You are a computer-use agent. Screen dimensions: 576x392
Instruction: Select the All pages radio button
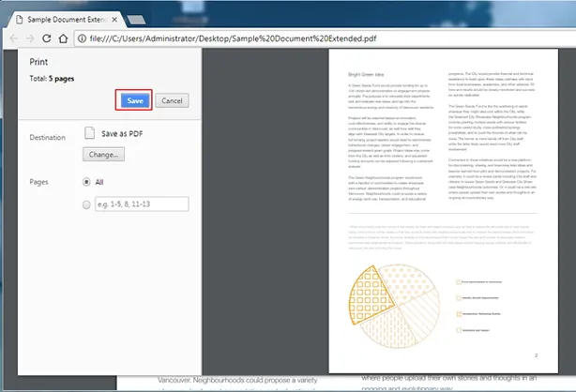point(86,182)
